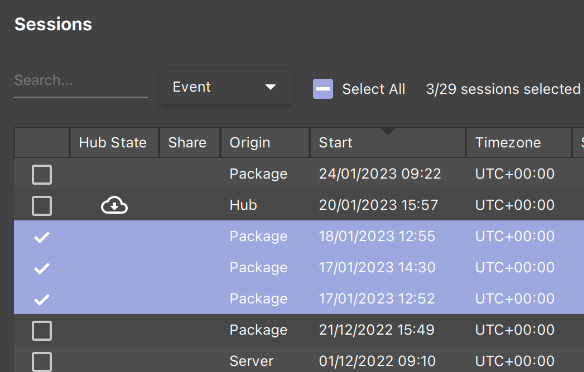584x372 pixels.
Task: Click the Start column sort arrow indicator
Action: [388, 131]
